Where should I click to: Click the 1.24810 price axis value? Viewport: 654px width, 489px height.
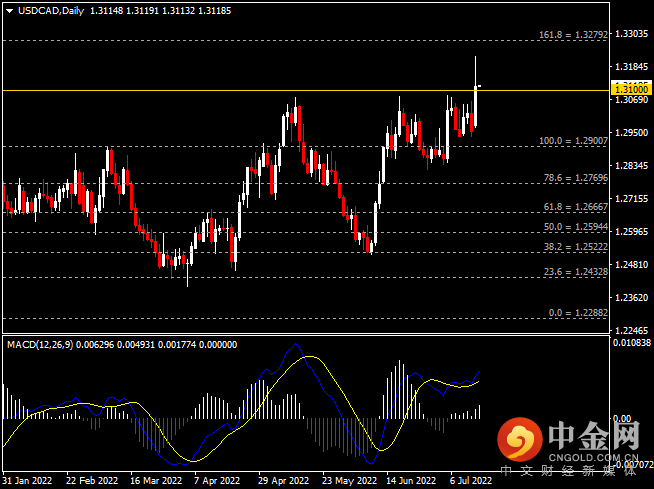point(632,265)
